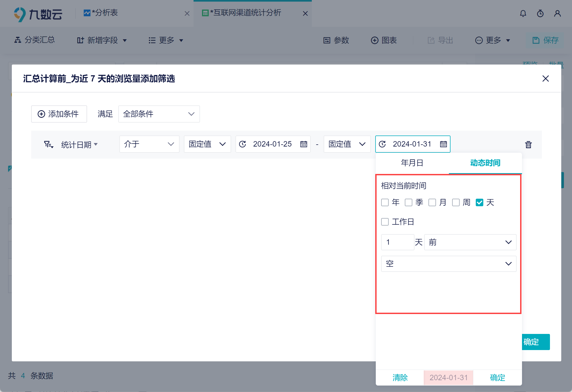The width and height of the screenshot is (572, 392).
Task: Click 清除 in the date picker
Action: (400, 377)
